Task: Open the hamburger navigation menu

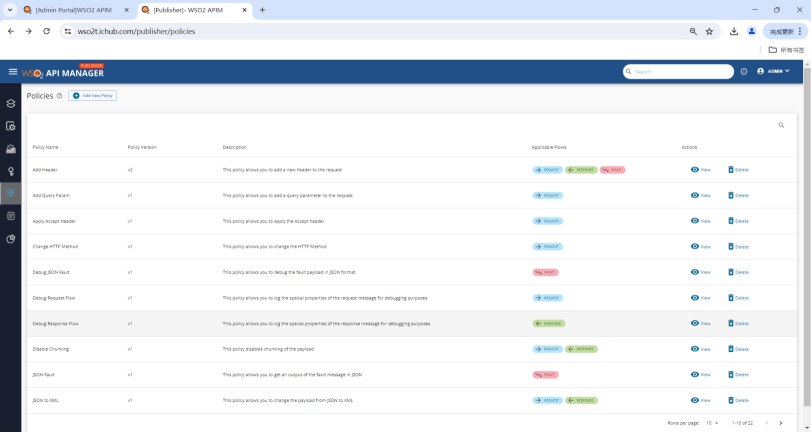Action: coord(13,72)
